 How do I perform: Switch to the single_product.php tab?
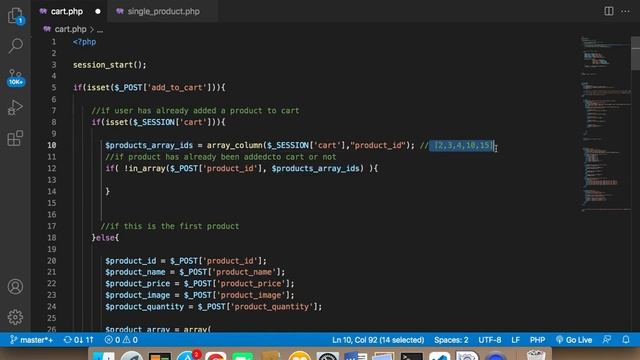163,11
